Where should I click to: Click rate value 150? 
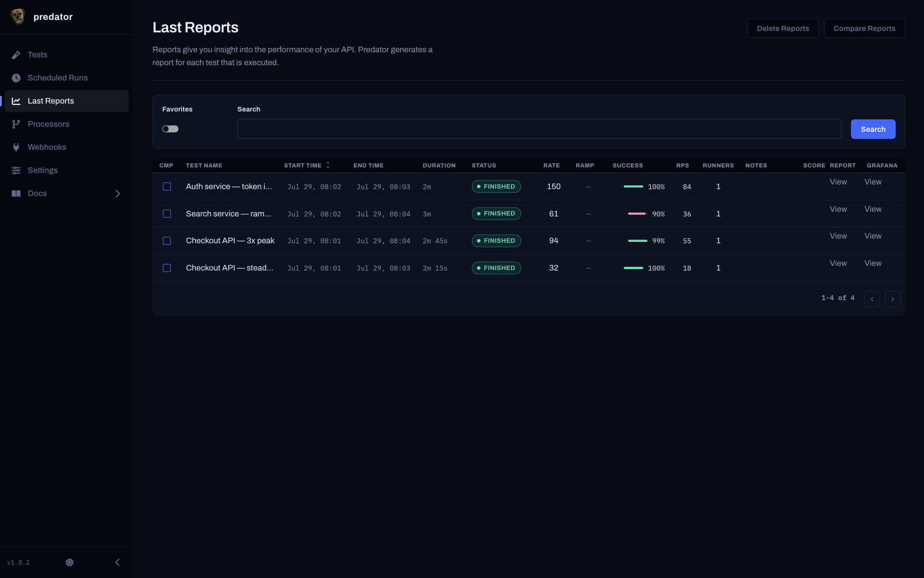[553, 186]
